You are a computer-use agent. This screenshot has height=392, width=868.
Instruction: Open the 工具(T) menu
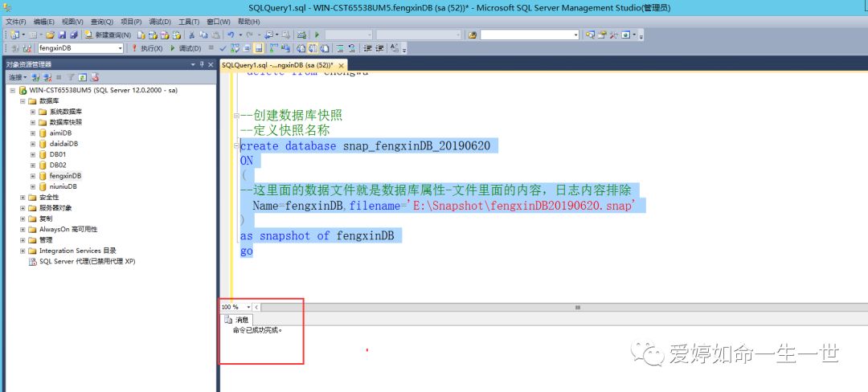tap(189, 22)
